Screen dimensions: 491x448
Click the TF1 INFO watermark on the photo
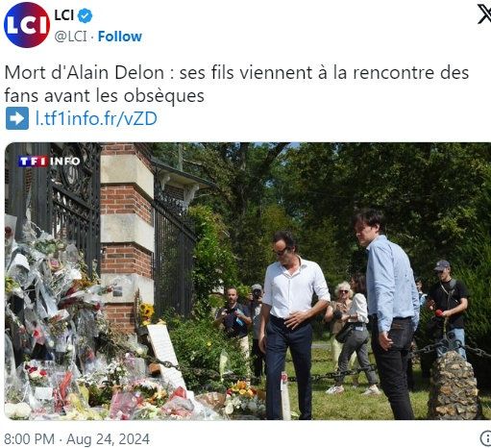[x=49, y=162]
